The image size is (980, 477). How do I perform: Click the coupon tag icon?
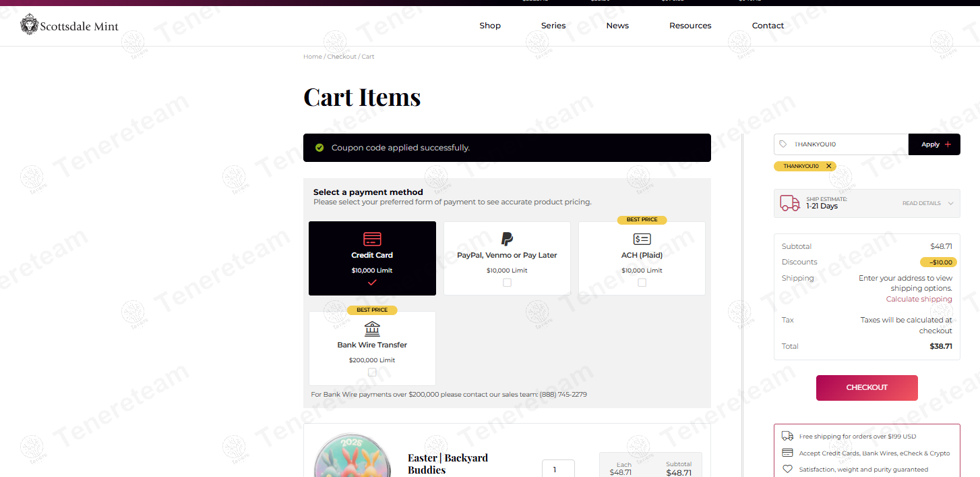[x=783, y=144]
